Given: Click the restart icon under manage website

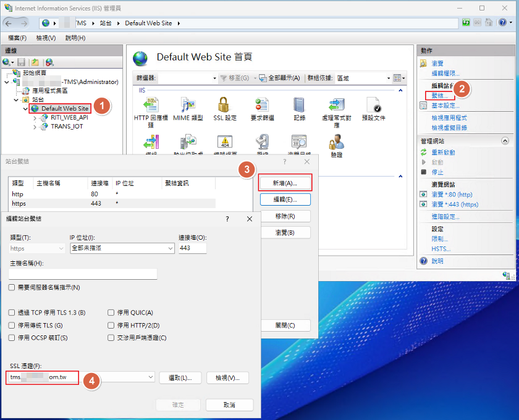Looking at the screenshot, I should (424, 152).
